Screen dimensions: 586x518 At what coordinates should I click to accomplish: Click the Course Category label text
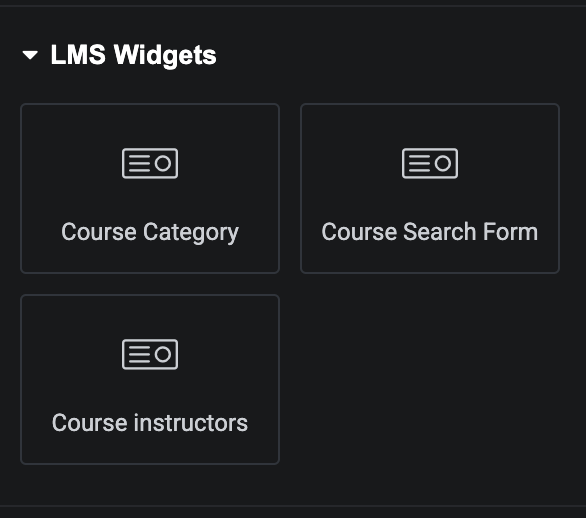point(150,232)
